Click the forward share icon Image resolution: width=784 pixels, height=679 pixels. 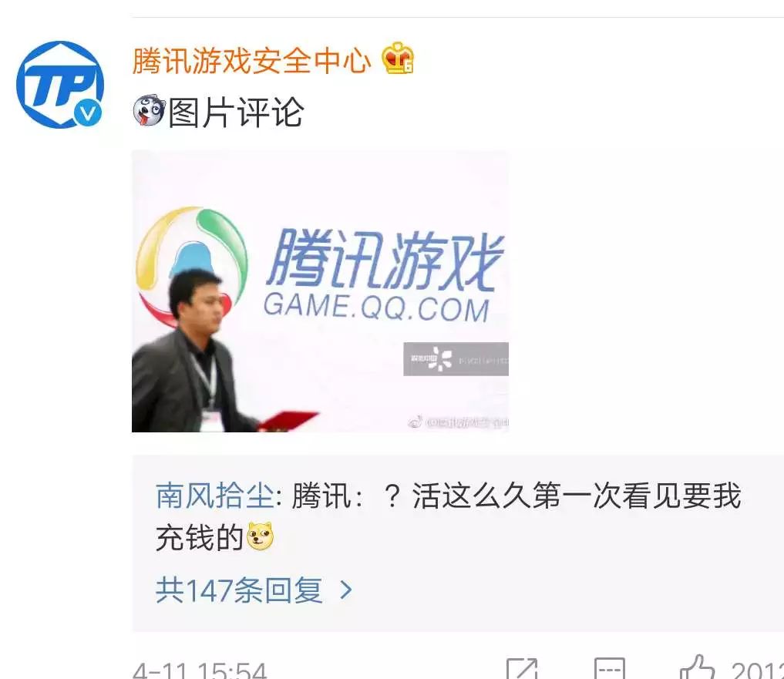coord(522,669)
